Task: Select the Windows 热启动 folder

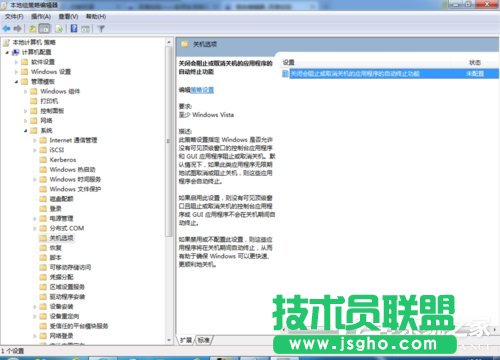Action: point(72,170)
